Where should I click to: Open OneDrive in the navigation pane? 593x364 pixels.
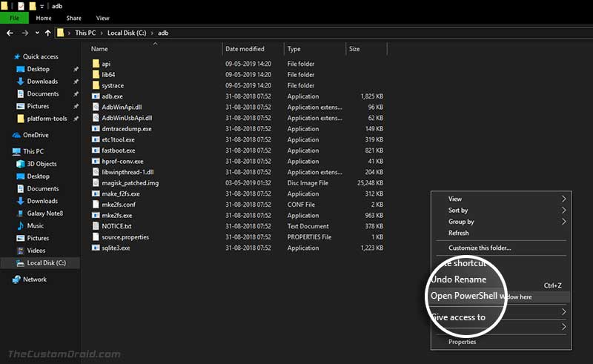pyautogui.click(x=36, y=135)
